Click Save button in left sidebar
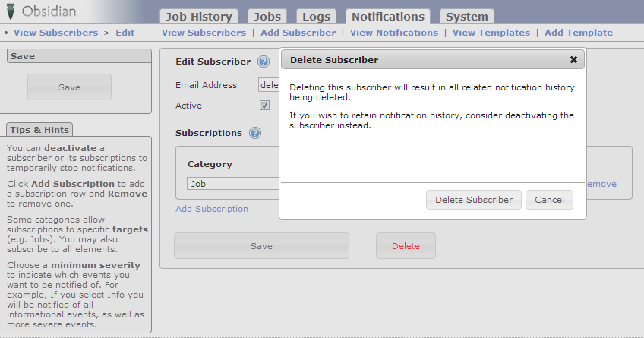644x338 pixels. coord(69,87)
